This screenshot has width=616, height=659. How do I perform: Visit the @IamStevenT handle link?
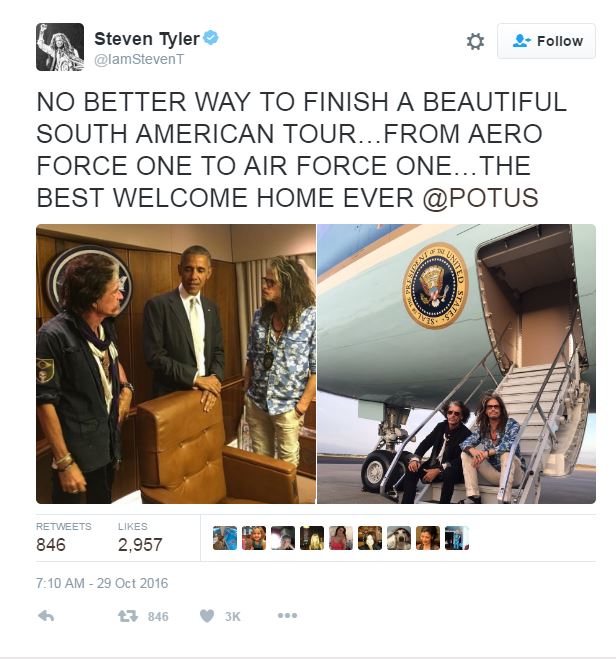139,59
